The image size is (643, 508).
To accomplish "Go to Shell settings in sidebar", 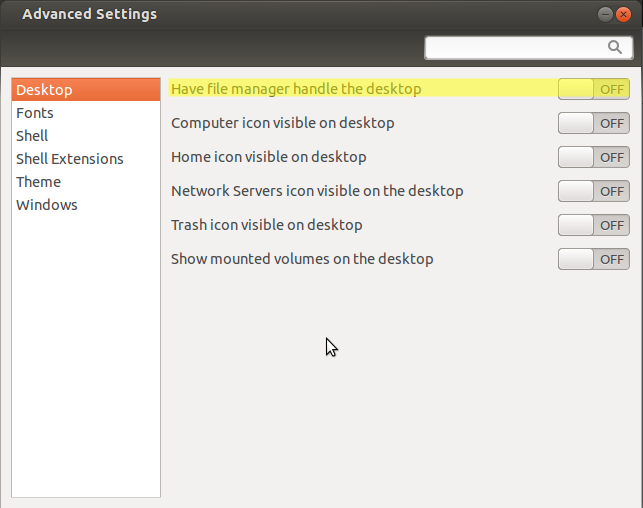I will pyautogui.click(x=32, y=136).
